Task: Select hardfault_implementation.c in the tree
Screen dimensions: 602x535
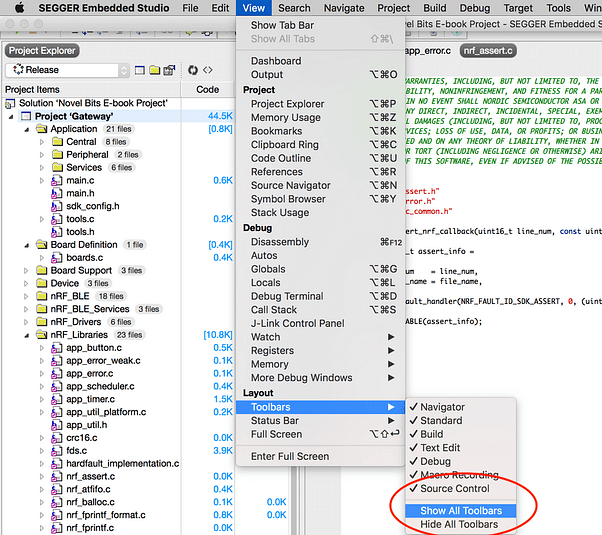Action: (x=122, y=464)
